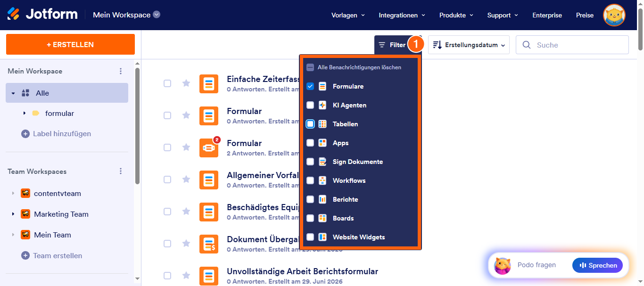This screenshot has width=644, height=286.
Task: Click the plus icon beside Label hinzufügen
Action: pyautogui.click(x=25, y=134)
